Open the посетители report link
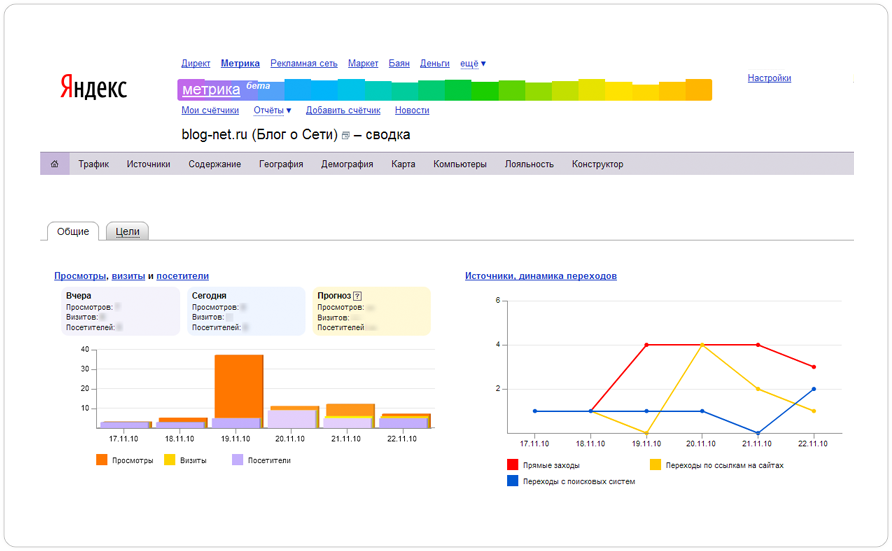The width and height of the screenshot is (892, 551). coord(183,276)
